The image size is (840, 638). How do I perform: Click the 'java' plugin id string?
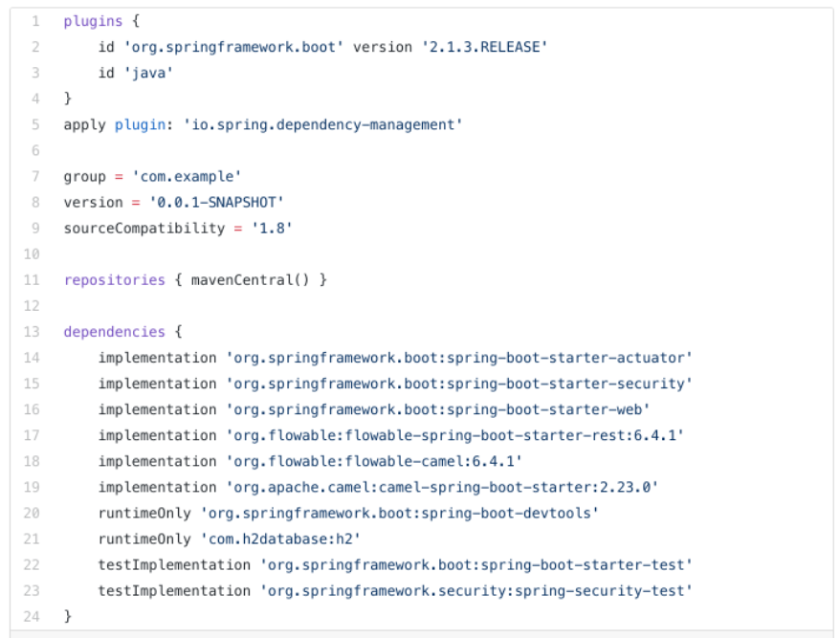pyautogui.click(x=149, y=73)
